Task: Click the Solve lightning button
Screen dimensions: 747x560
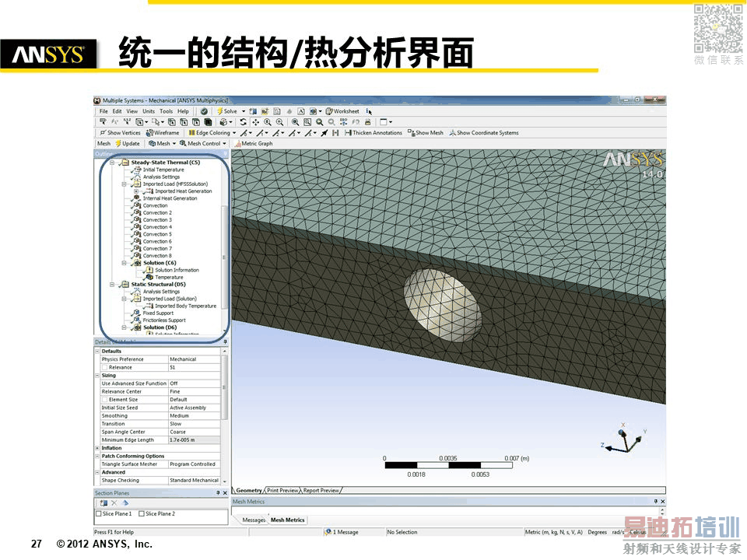Action: 226,111
